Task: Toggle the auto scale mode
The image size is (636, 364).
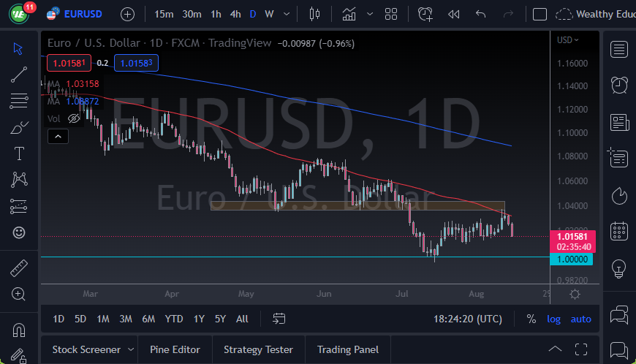Action: (581, 319)
